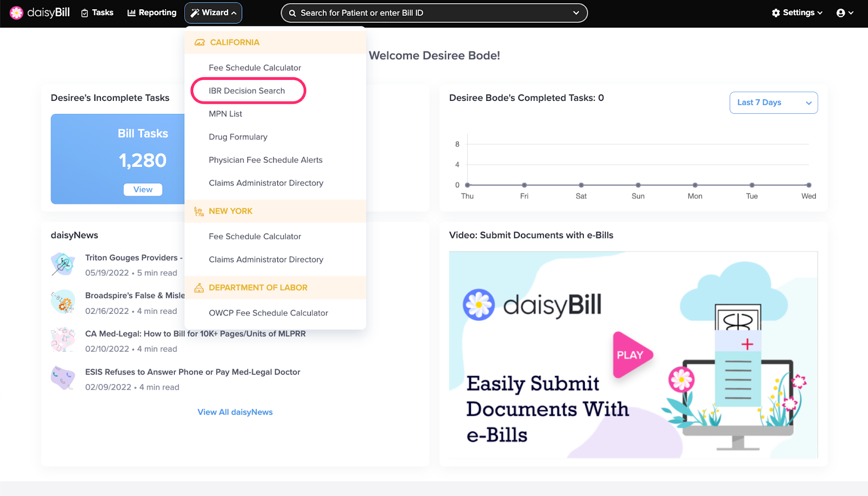The image size is (868, 496).
Task: Open OWCP Fee Schedule Calculator
Action: [269, 313]
